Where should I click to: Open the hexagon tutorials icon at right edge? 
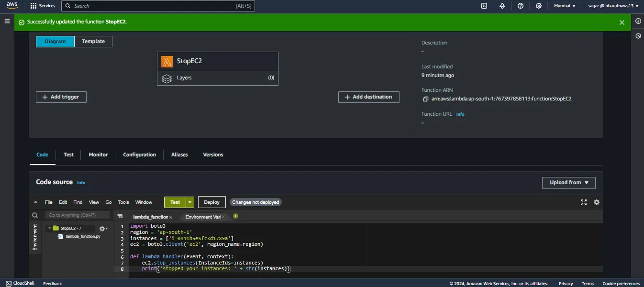pos(638,36)
